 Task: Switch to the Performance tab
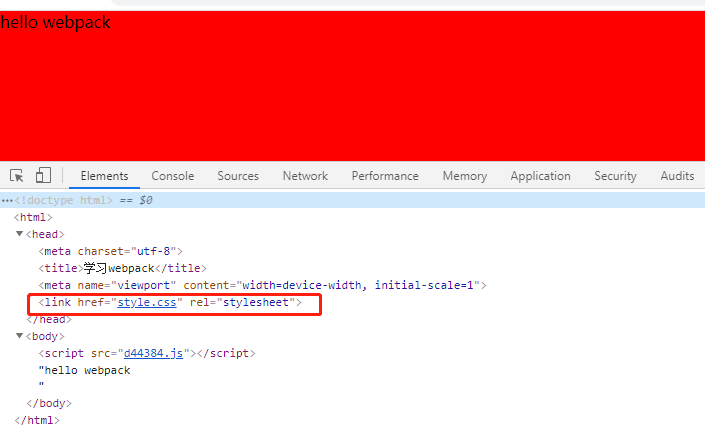(x=385, y=176)
